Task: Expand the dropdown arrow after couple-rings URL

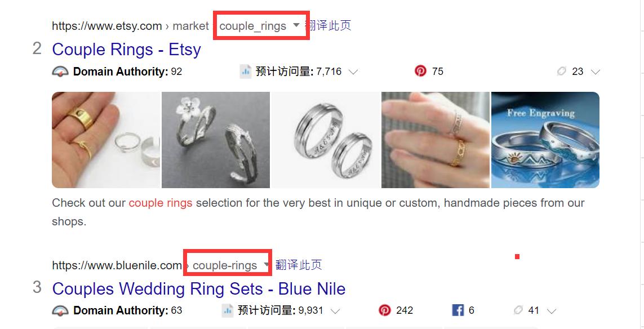Action: pos(266,265)
